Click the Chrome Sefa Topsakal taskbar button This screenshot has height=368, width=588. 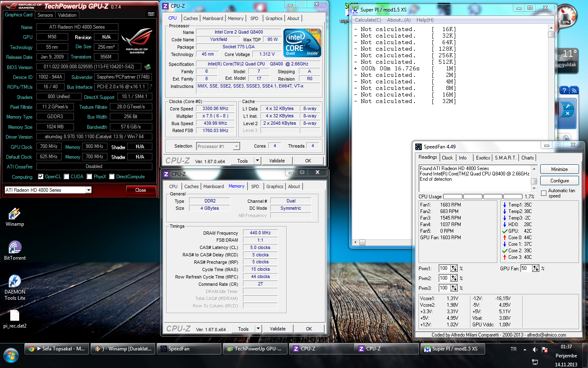pos(56,349)
